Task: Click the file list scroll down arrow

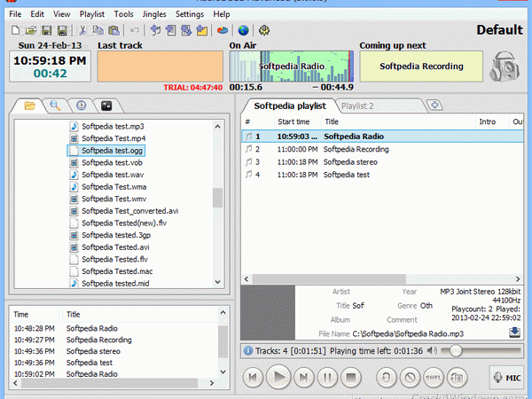Action: (x=218, y=282)
